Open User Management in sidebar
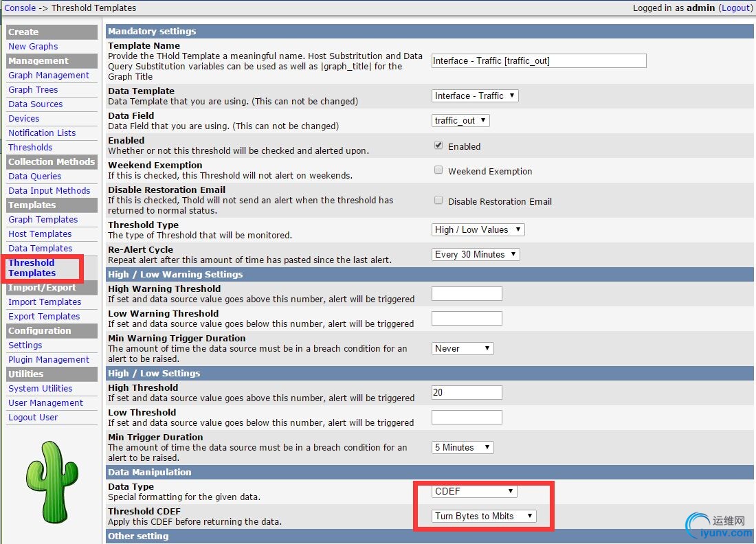 point(45,403)
